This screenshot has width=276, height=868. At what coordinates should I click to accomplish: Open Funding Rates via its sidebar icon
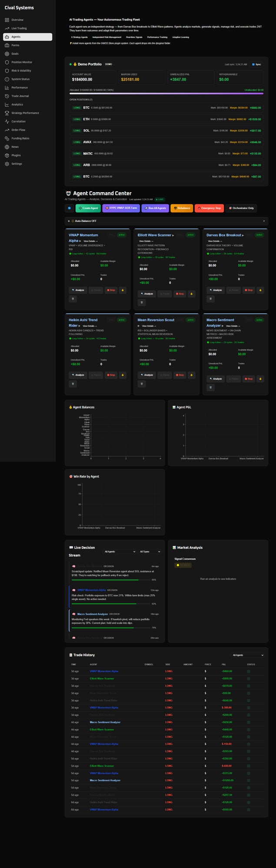coord(7,138)
